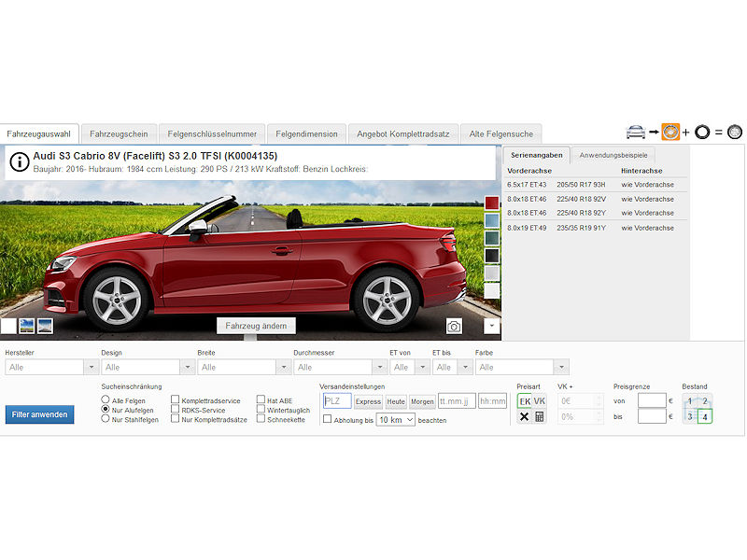Pick the silver grey car colour swatch
Viewport: 747px width, 560px height.
(492, 273)
